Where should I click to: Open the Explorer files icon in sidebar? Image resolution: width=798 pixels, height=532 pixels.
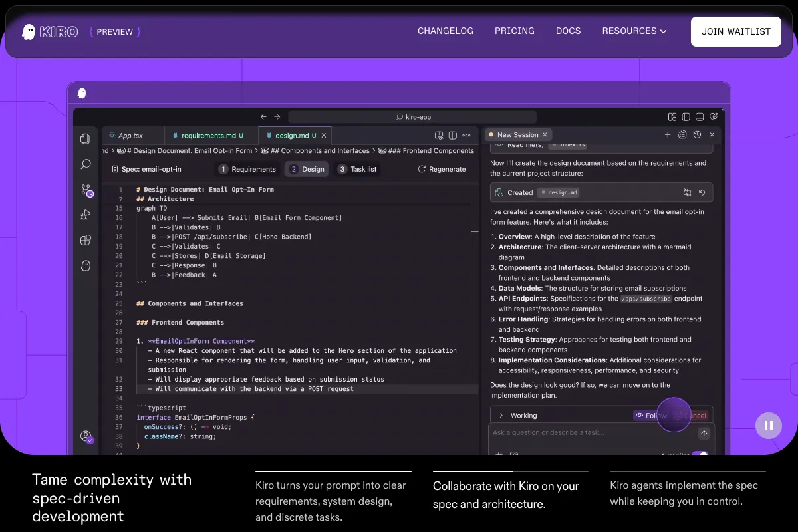pyautogui.click(x=85, y=138)
